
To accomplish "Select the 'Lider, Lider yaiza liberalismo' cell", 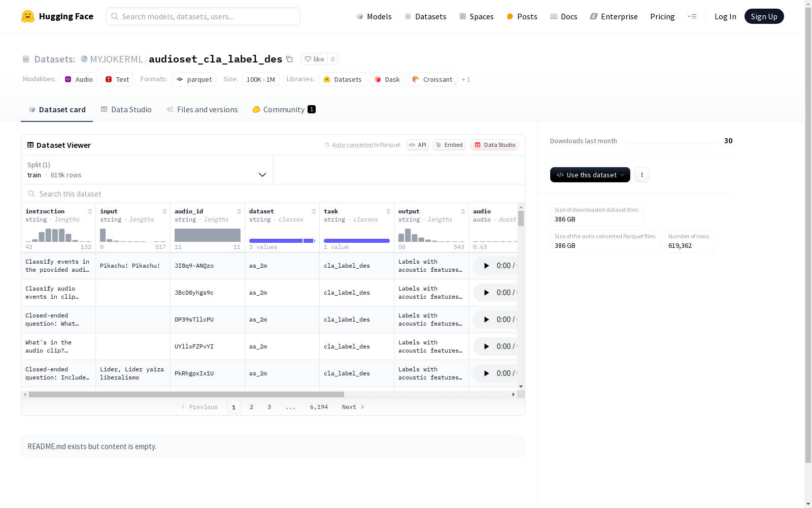I will (133, 373).
